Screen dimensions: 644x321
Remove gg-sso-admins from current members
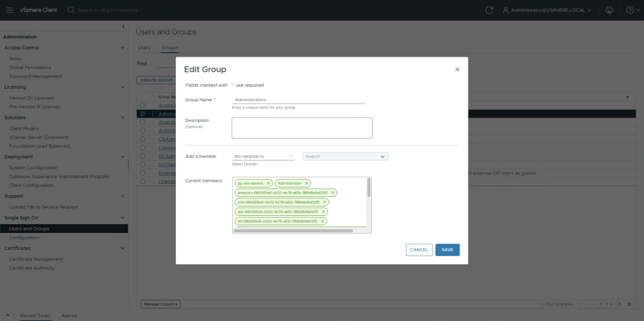[268, 183]
